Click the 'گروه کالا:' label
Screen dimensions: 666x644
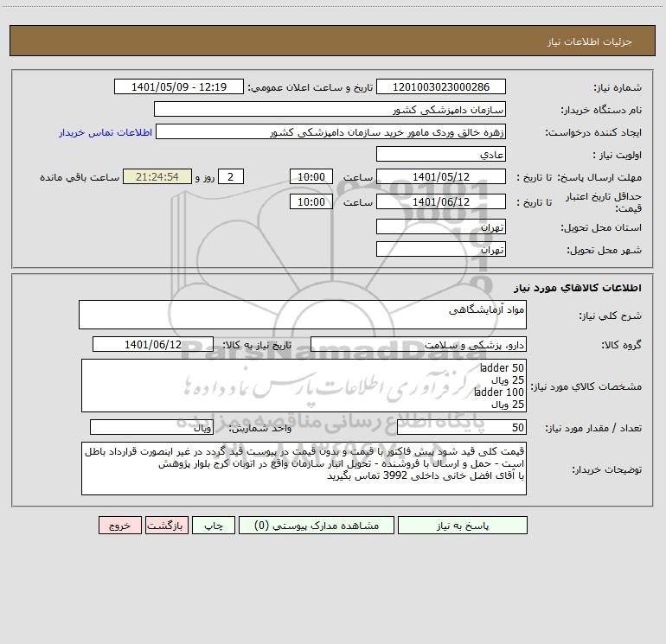[x=621, y=345]
